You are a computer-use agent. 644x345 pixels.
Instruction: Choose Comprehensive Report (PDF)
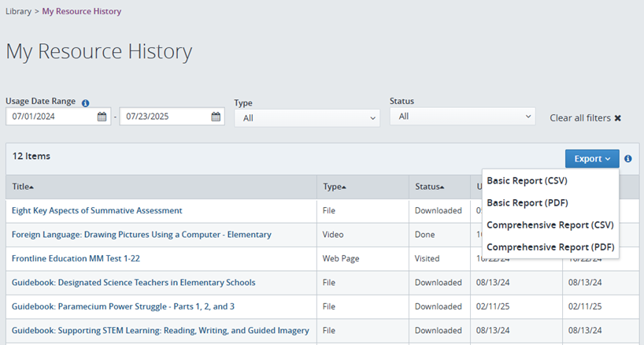(x=550, y=247)
